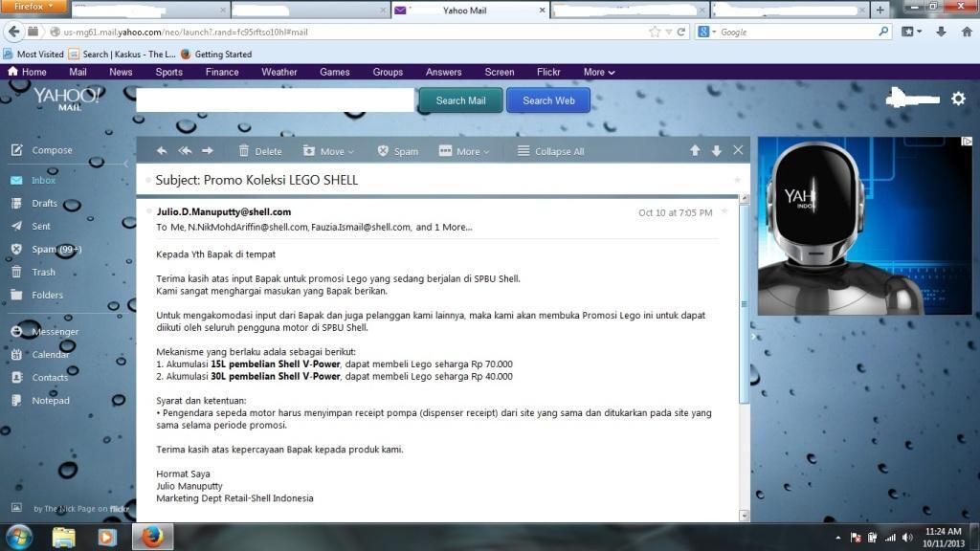Mark the message as Spam in toolbar
980x551 pixels.
397,151
